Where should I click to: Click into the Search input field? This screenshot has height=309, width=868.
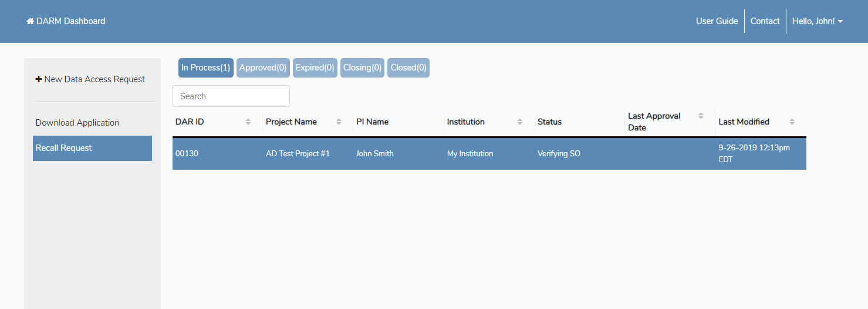pos(231,96)
